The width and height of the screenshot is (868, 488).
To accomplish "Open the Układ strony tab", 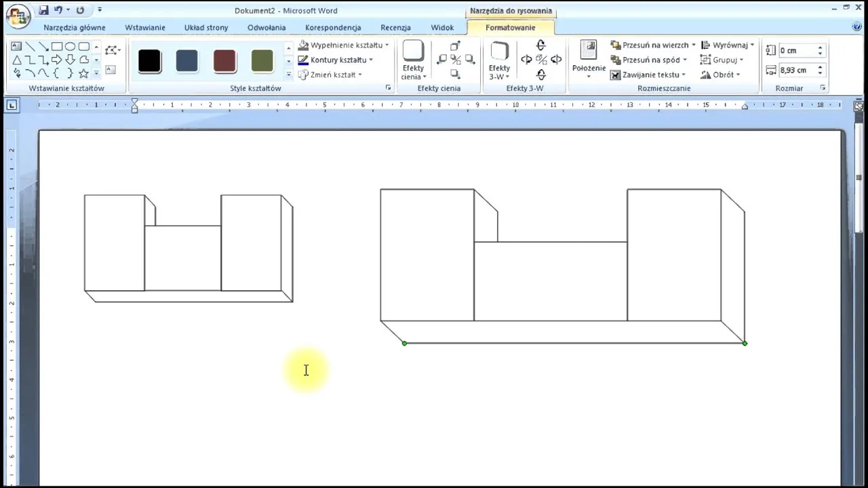I will pyautogui.click(x=206, y=28).
